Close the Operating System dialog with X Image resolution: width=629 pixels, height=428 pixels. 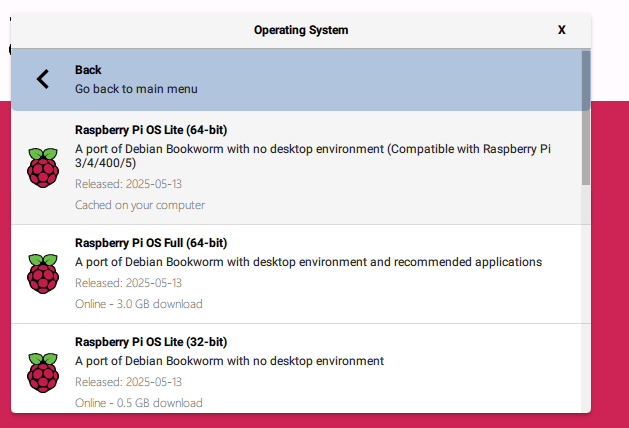pyautogui.click(x=562, y=30)
